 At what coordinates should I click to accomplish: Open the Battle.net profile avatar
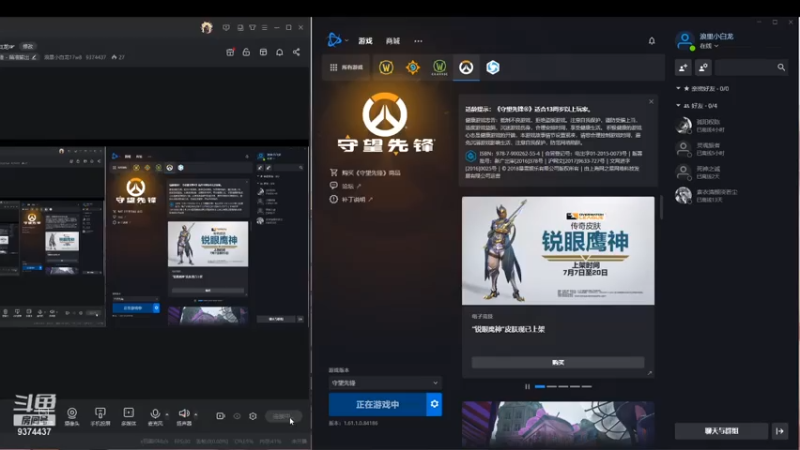(x=685, y=41)
